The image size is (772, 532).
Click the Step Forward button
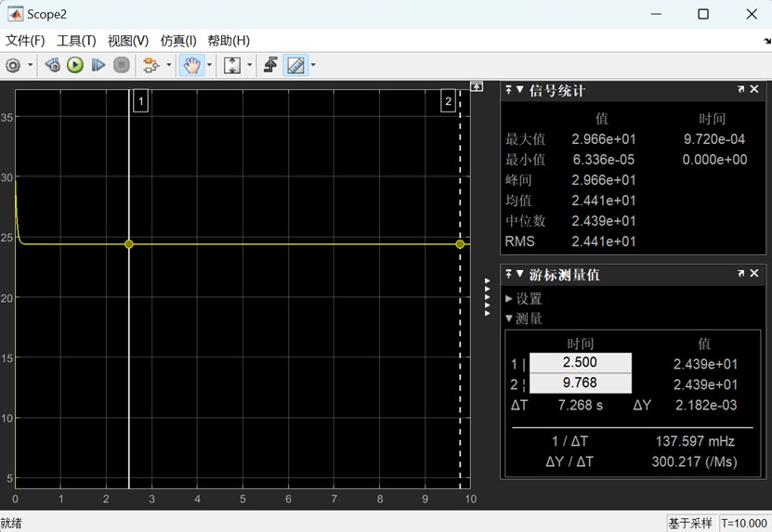pyautogui.click(x=98, y=65)
